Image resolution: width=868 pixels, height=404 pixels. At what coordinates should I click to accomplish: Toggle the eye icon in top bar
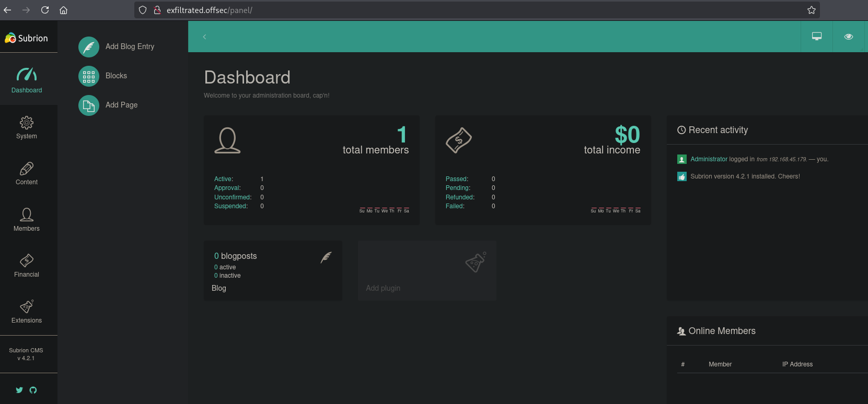coord(848,37)
